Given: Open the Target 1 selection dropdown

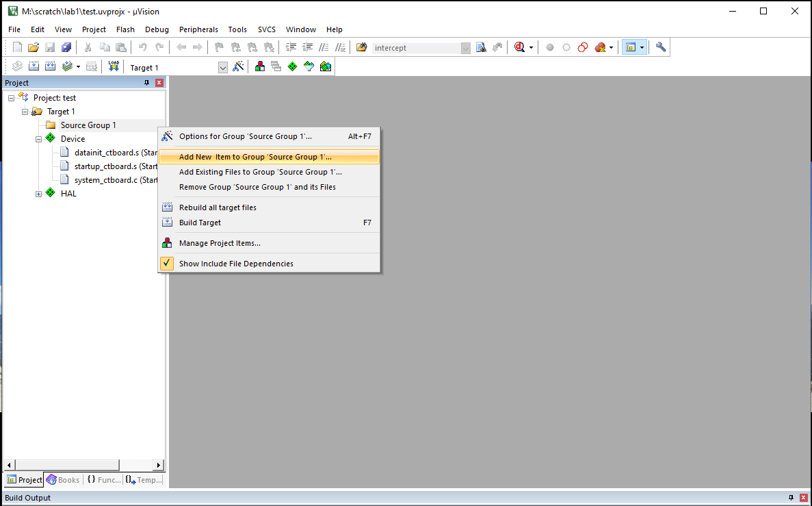Looking at the screenshot, I should pos(222,67).
